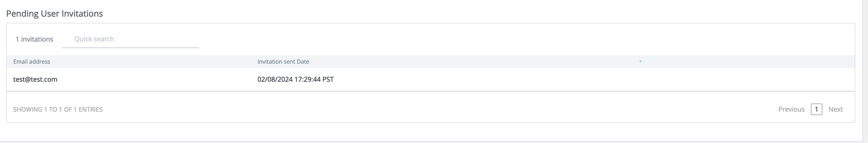Screen dimensions: 868x143
Task: Click the test@test.com email address
Action: pos(35,79)
